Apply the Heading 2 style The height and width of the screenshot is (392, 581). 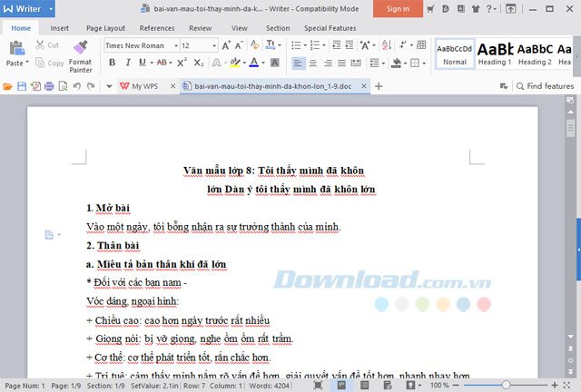(535, 54)
